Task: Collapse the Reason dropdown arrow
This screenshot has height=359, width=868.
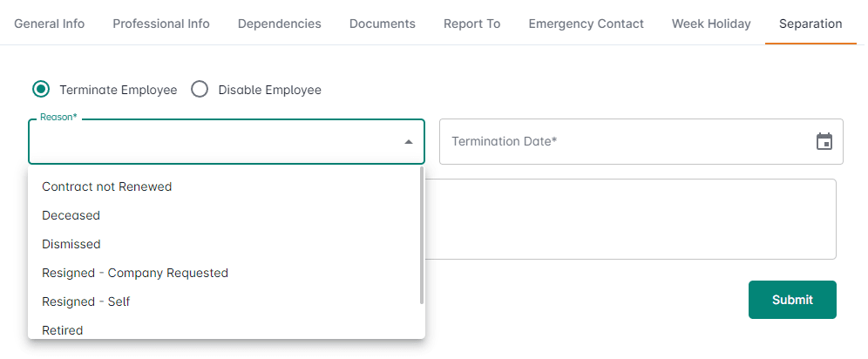Action: pos(408,142)
